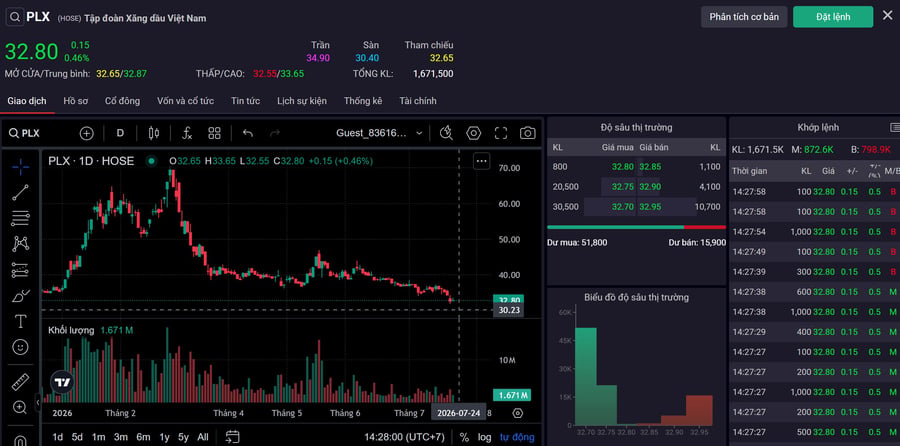Set chart range to 5y
The width and height of the screenshot is (900, 446).
coord(183,437)
